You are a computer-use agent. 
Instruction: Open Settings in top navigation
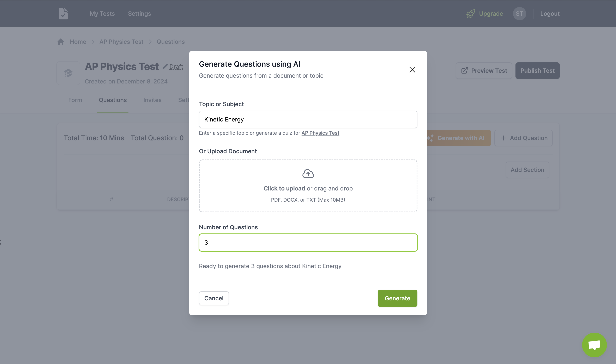[139, 14]
